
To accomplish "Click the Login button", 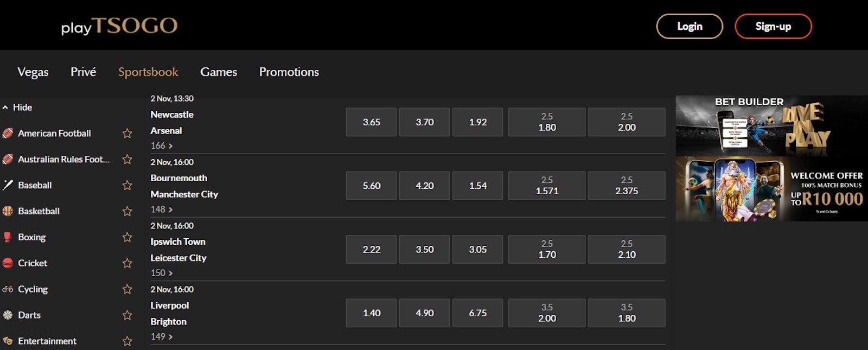I will pyautogui.click(x=690, y=27).
